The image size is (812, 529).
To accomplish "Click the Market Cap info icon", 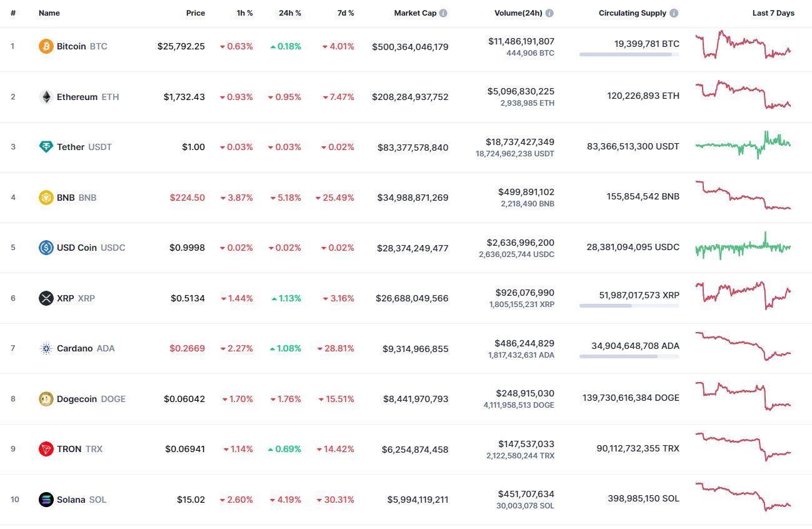I will click(443, 13).
